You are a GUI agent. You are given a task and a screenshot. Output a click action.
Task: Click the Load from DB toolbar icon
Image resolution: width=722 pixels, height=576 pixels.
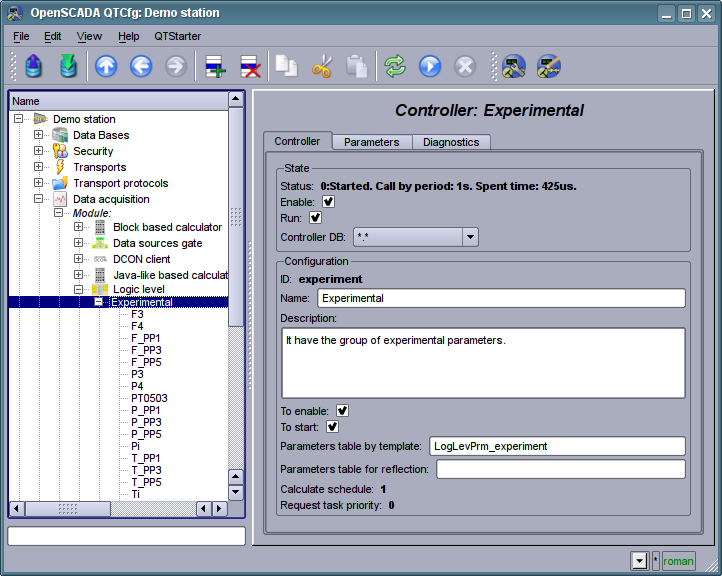click(33, 66)
